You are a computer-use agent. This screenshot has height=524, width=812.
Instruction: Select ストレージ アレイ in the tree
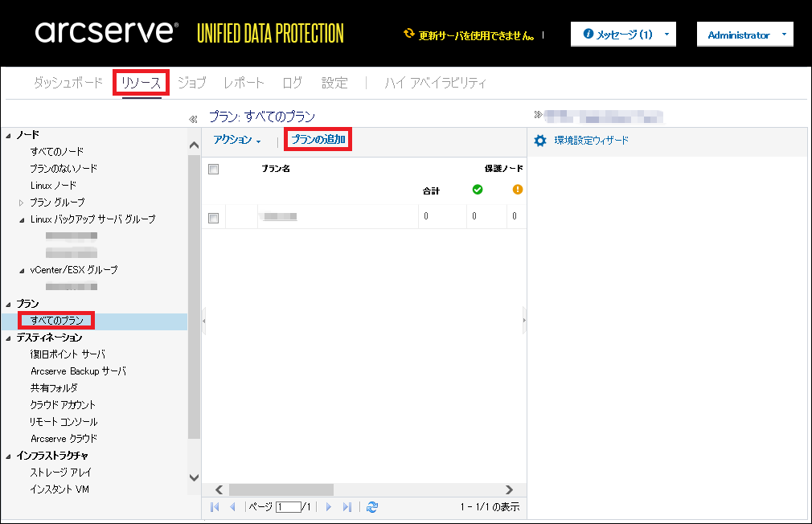point(60,473)
